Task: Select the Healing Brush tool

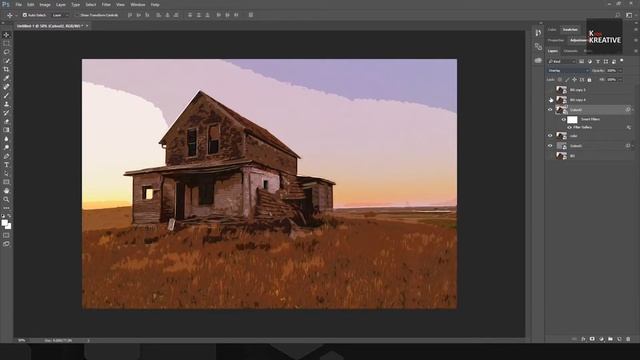Action: (6, 87)
